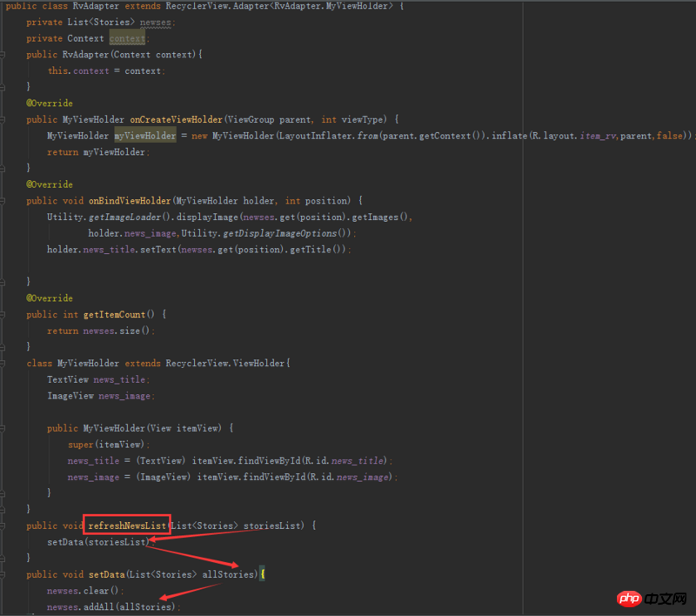Viewport: 696px width, 616px height.
Task: Click 'RecyclerView.ViewHolder' in the inner class declaration
Action: pyautogui.click(x=225, y=363)
